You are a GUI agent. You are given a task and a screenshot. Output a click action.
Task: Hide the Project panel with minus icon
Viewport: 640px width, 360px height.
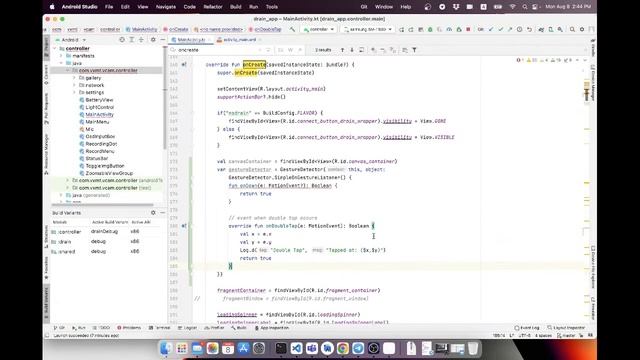(x=162, y=40)
